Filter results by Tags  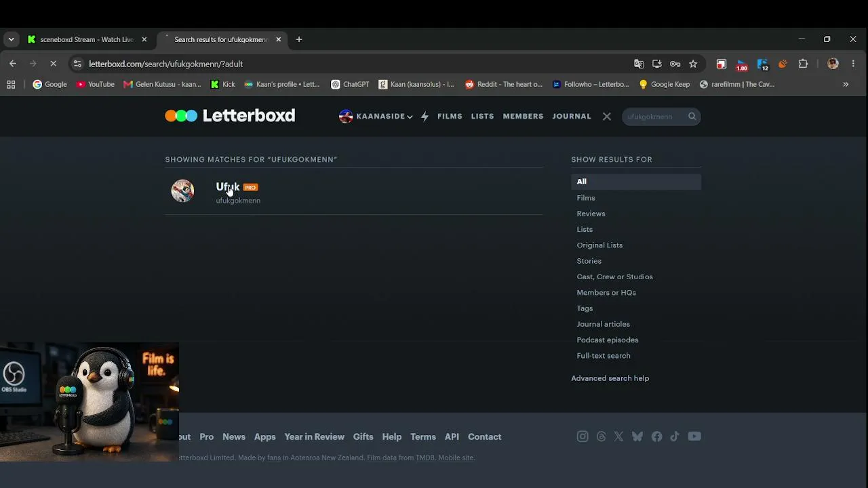click(585, 308)
